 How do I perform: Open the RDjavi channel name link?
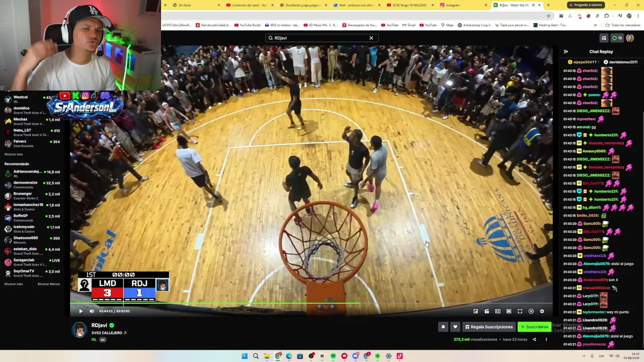coord(99,325)
